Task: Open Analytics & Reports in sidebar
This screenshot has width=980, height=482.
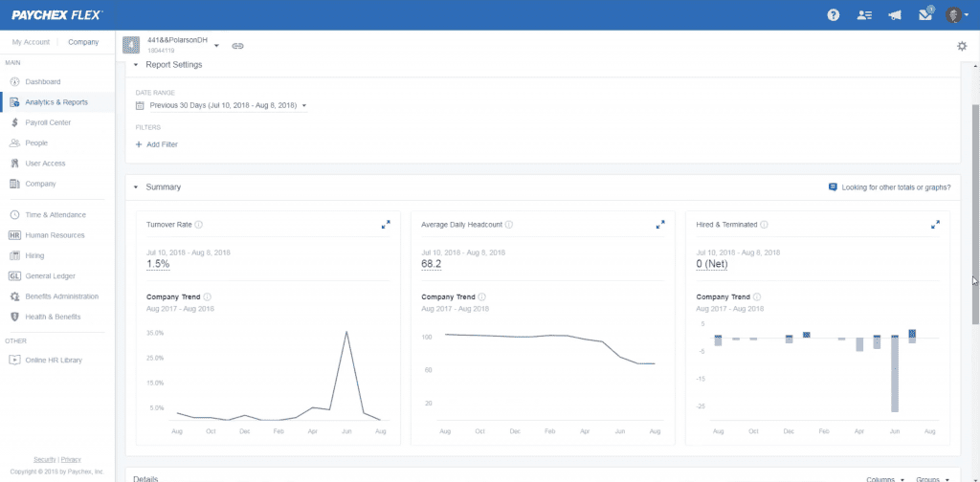Action: [57, 102]
